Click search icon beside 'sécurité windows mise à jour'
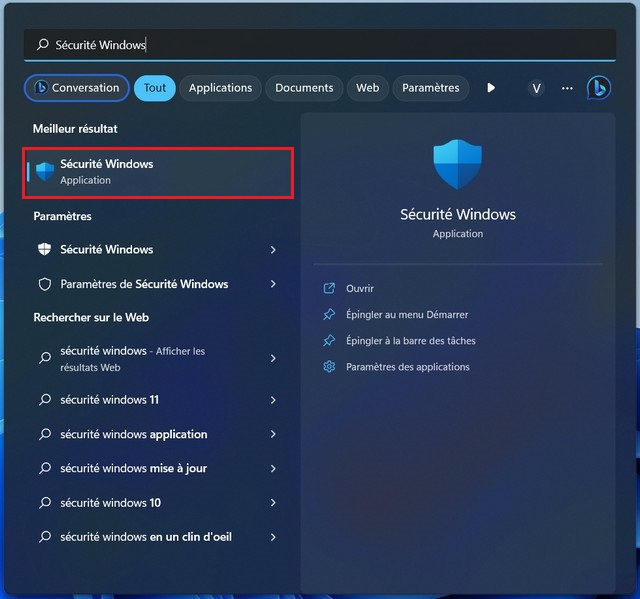The image size is (640, 599). 44,468
